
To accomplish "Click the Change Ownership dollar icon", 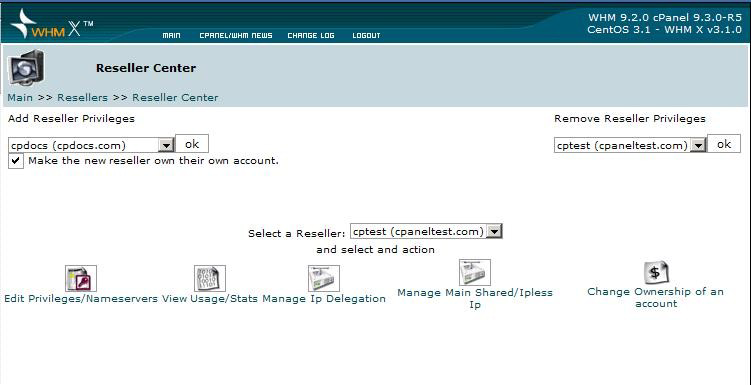I will (x=656, y=272).
